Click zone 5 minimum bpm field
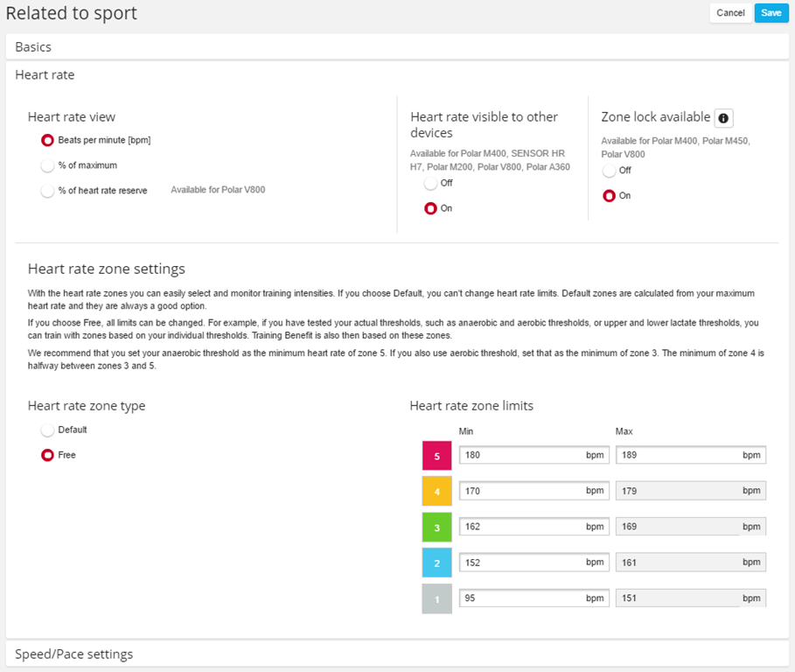 coord(522,456)
